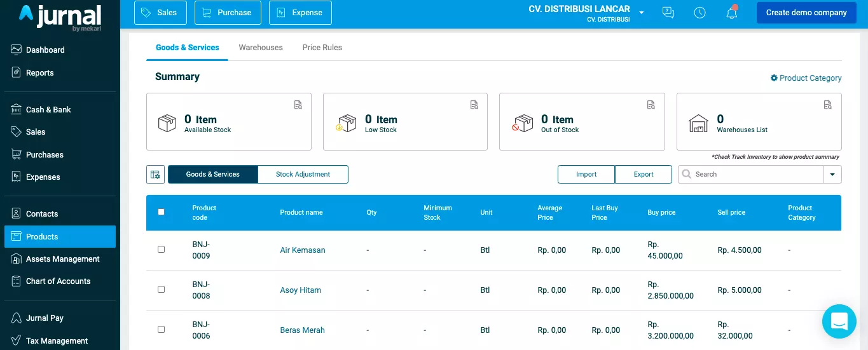Click the Sales tag icon in sidebar
868x350 pixels.
pyautogui.click(x=17, y=131)
